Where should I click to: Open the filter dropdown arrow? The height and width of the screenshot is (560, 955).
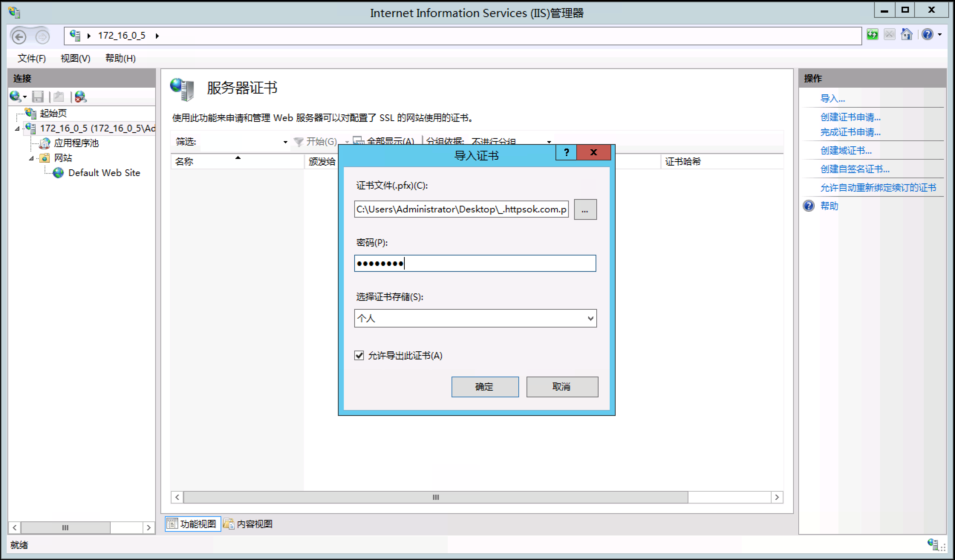(x=286, y=142)
